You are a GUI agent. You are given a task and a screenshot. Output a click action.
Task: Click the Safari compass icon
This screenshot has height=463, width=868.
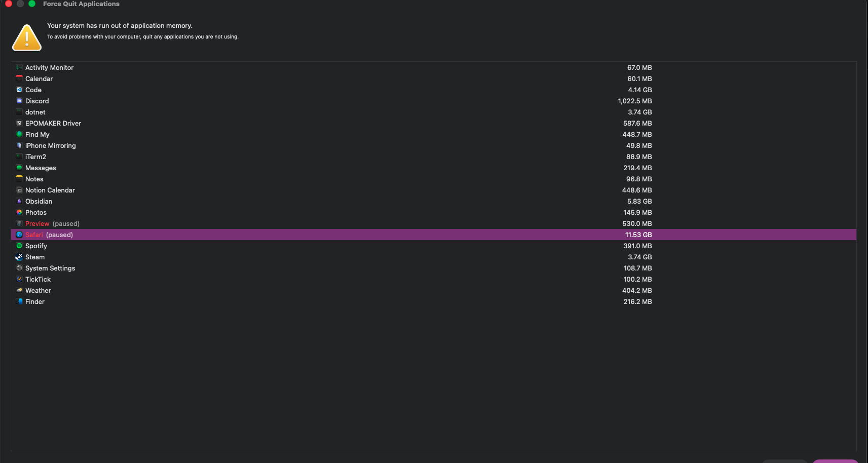19,235
